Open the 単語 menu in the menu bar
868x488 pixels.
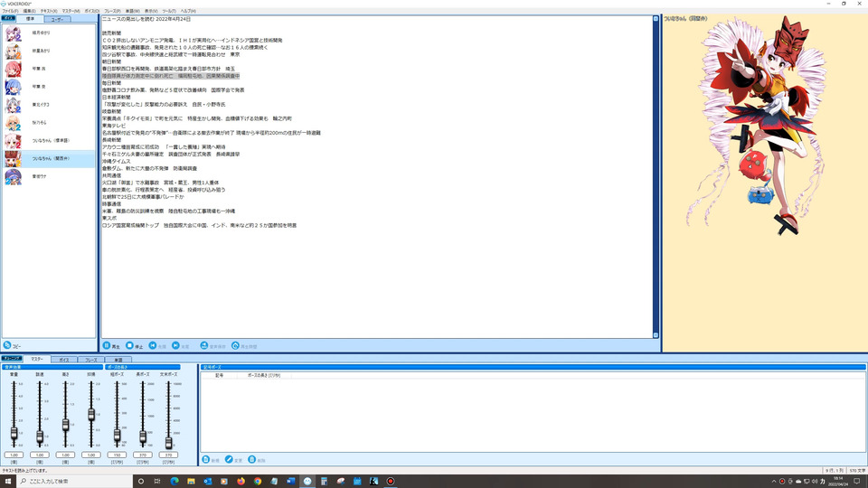click(x=132, y=11)
